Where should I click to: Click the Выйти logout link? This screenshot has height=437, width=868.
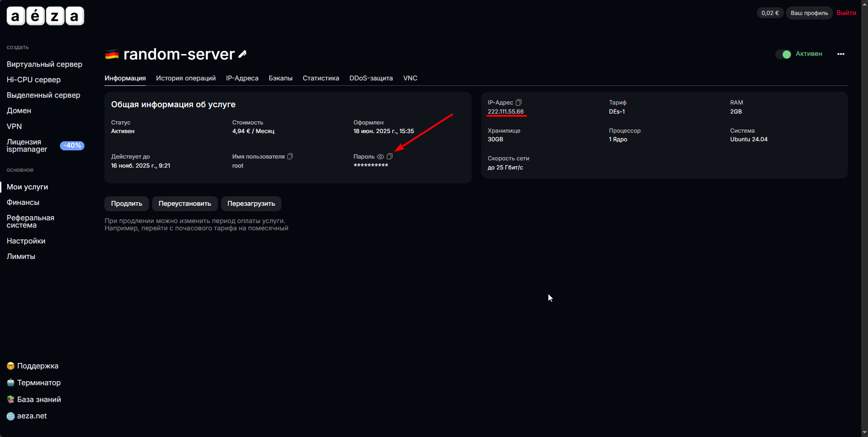pyautogui.click(x=846, y=13)
